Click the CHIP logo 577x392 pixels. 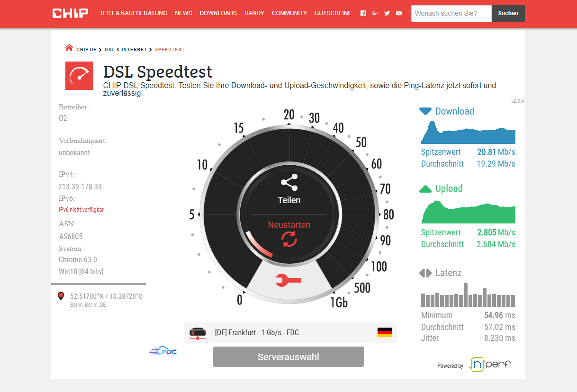pyautogui.click(x=70, y=13)
